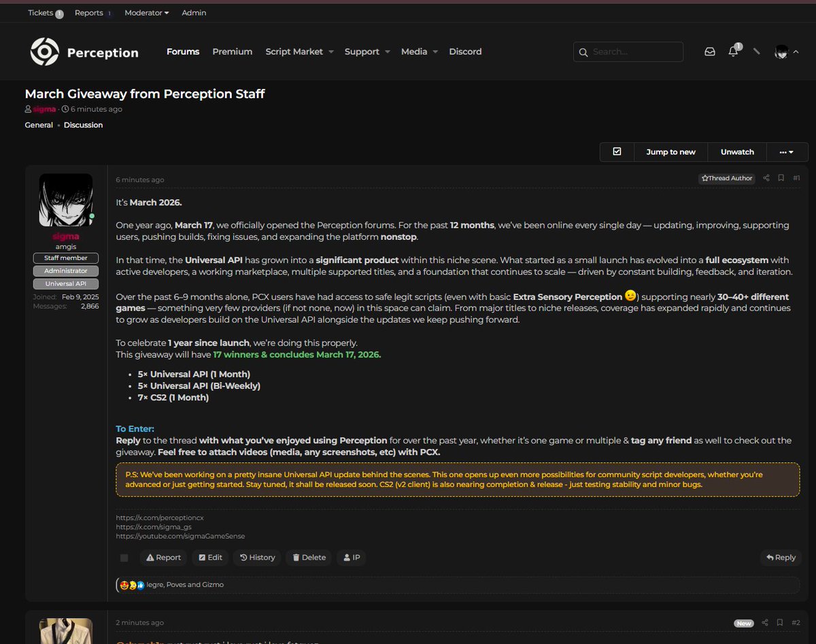The width and height of the screenshot is (816, 644).
Task: Click the Staff member banner
Action: coord(66,258)
